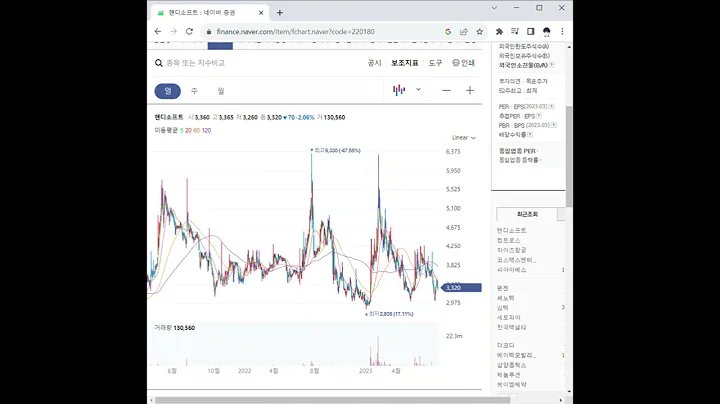
Task: Click the site lock icon in the address bar
Action: coord(209,32)
